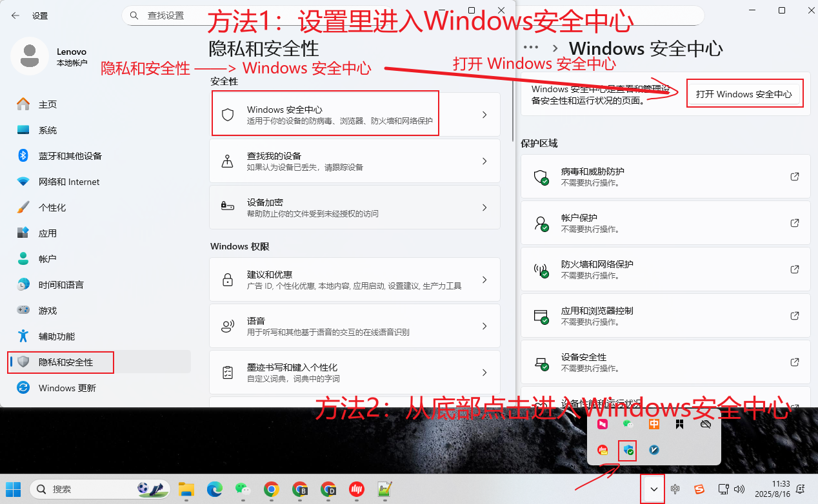Click the 查找设置 search field
818x504 pixels.
click(258, 15)
